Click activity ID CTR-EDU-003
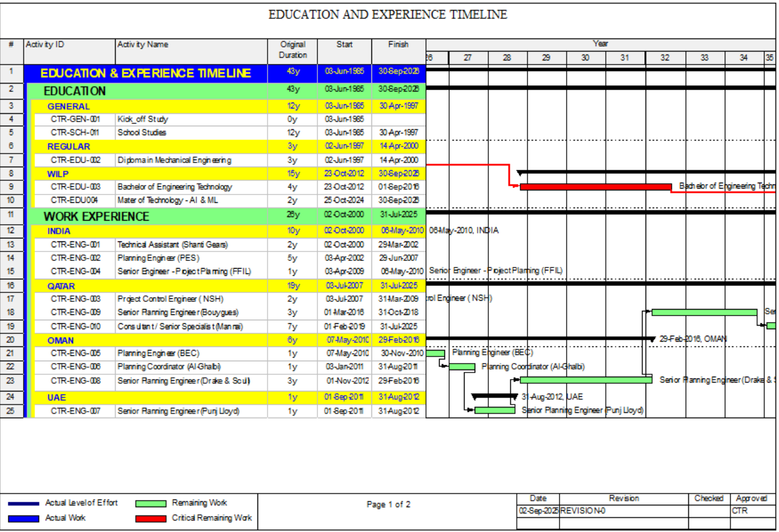The height and width of the screenshot is (532, 779). tap(75, 187)
